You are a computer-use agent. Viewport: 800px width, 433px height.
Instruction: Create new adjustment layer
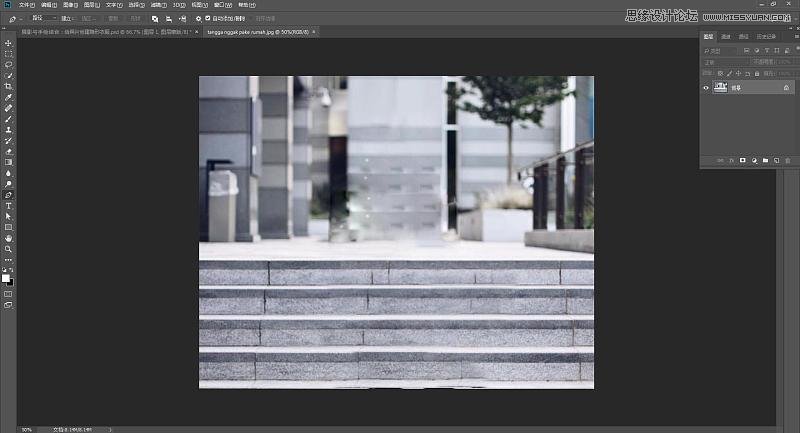[x=754, y=160]
